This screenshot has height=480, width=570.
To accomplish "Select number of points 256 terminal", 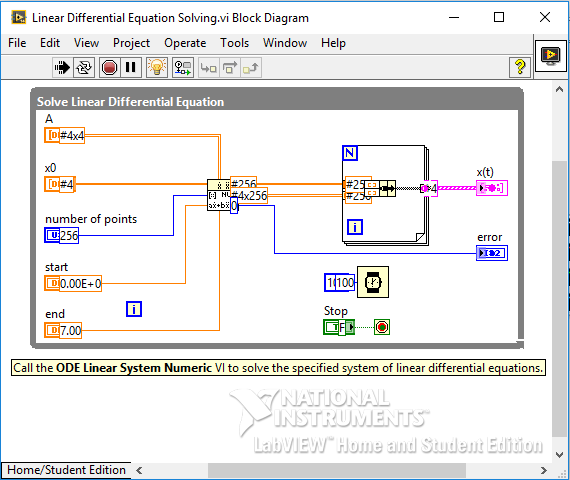I will (61, 235).
